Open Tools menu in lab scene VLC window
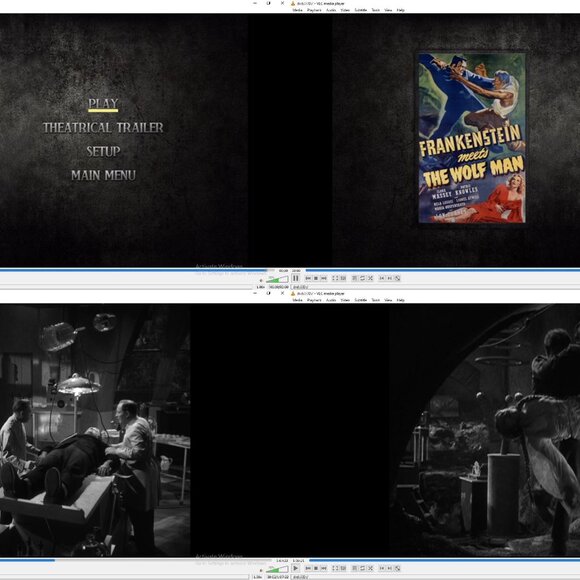580x580 pixels. coord(375,300)
